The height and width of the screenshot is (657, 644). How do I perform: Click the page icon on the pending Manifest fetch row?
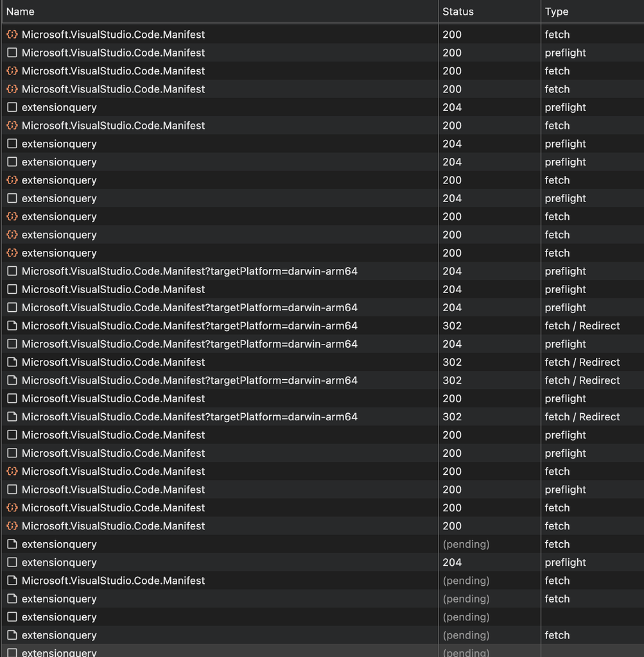coord(12,581)
